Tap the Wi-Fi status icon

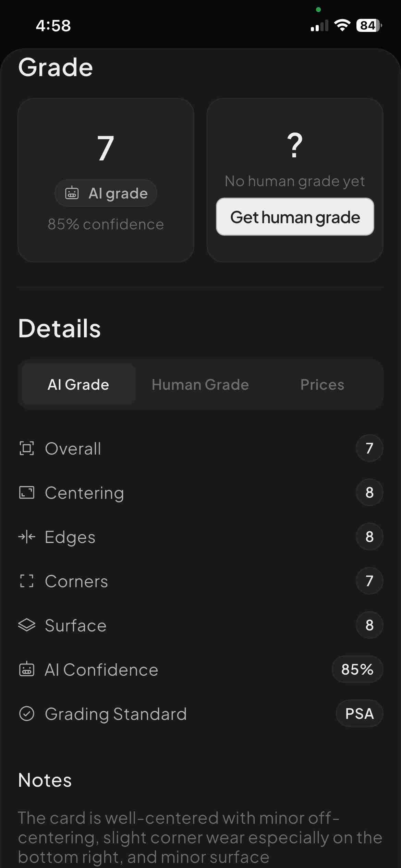(342, 25)
